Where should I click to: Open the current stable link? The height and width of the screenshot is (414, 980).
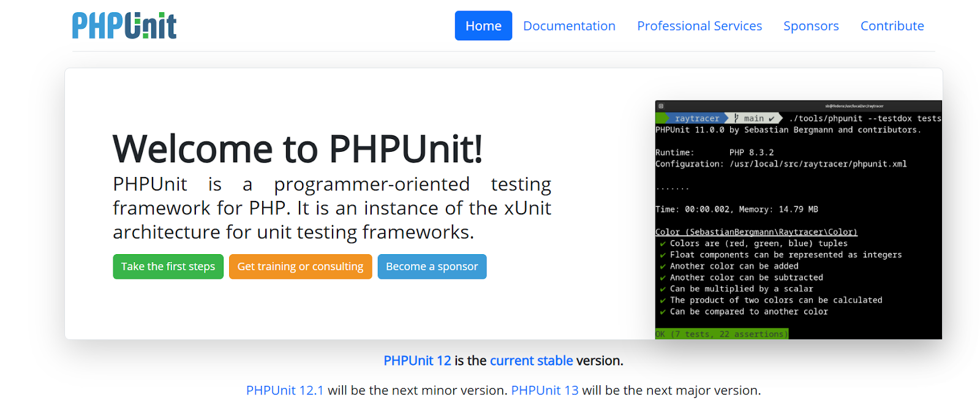pyautogui.click(x=531, y=361)
